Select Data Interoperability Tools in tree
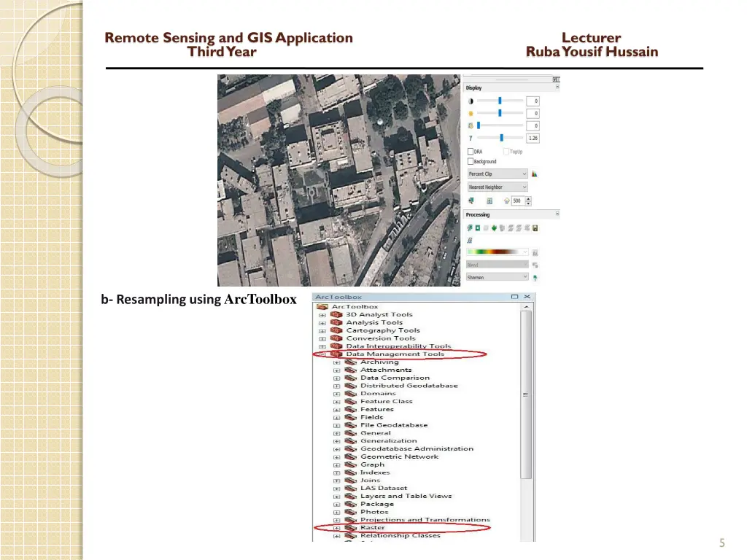The height and width of the screenshot is (560, 747). 398,346
